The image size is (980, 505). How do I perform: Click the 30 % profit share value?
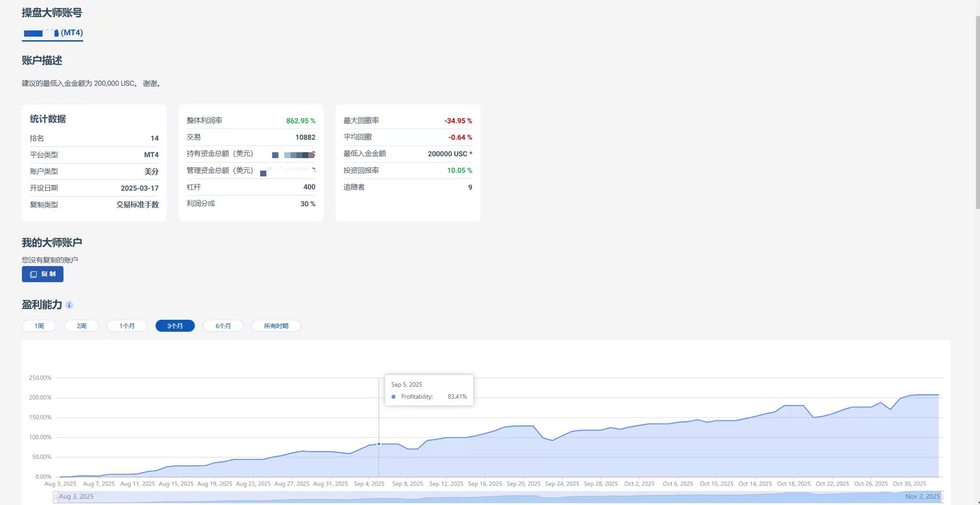pos(308,204)
